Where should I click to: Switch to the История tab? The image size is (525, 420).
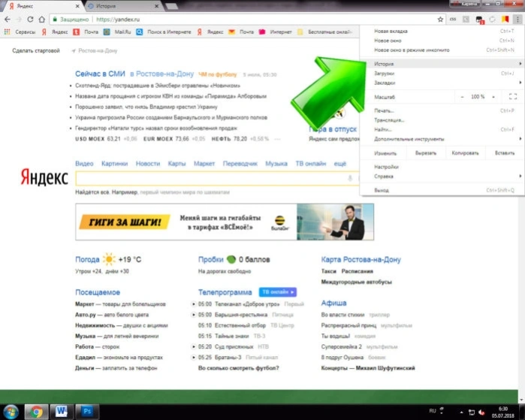[122, 6]
